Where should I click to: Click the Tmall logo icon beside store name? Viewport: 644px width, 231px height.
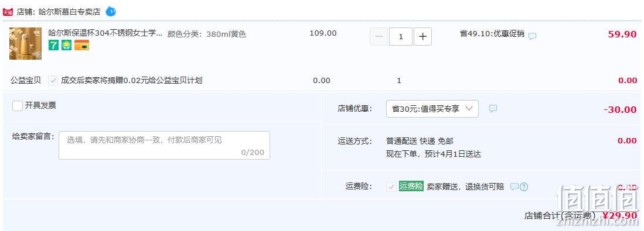[8, 12]
